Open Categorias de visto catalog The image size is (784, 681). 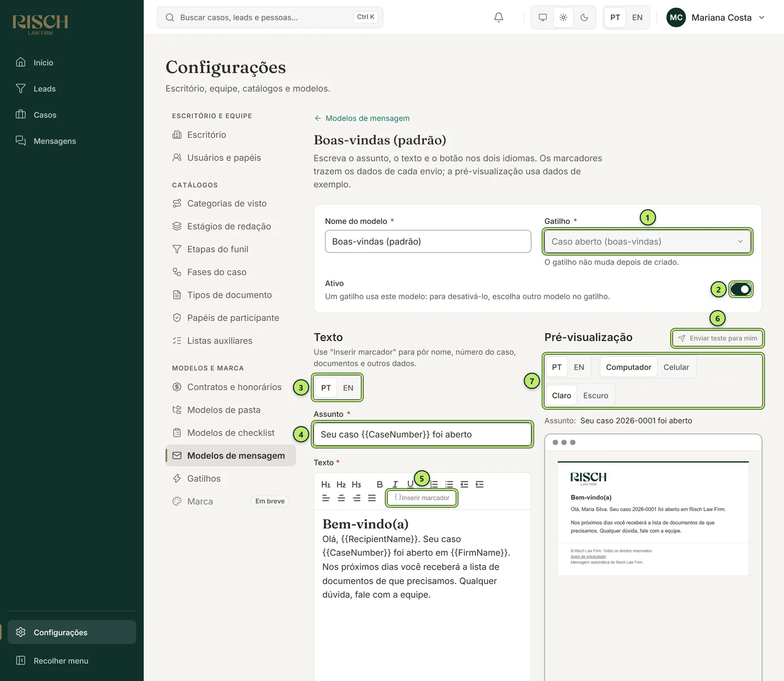(x=231, y=203)
